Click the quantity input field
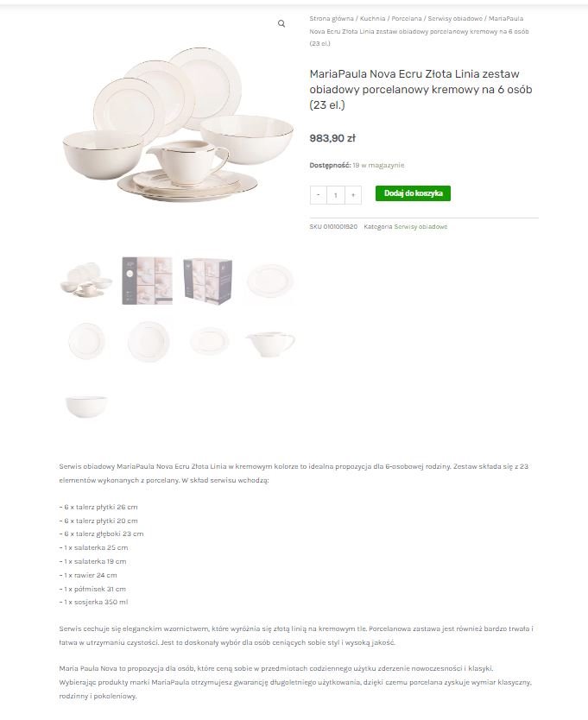This screenshot has height=720, width=588. [335, 195]
